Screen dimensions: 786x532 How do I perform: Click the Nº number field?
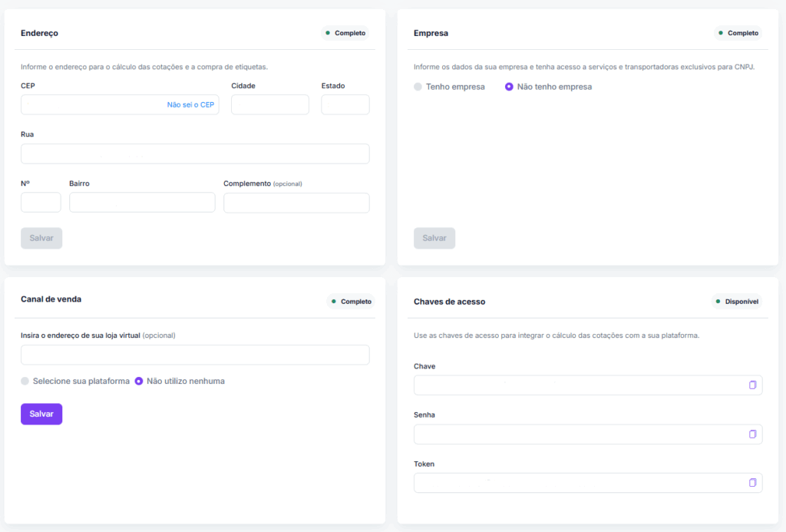[41, 203]
